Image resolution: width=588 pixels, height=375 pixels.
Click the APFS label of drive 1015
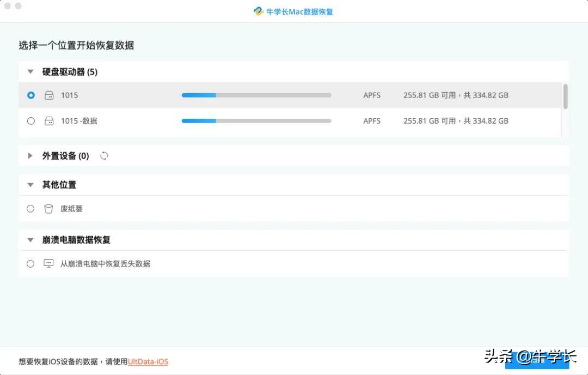coord(372,95)
